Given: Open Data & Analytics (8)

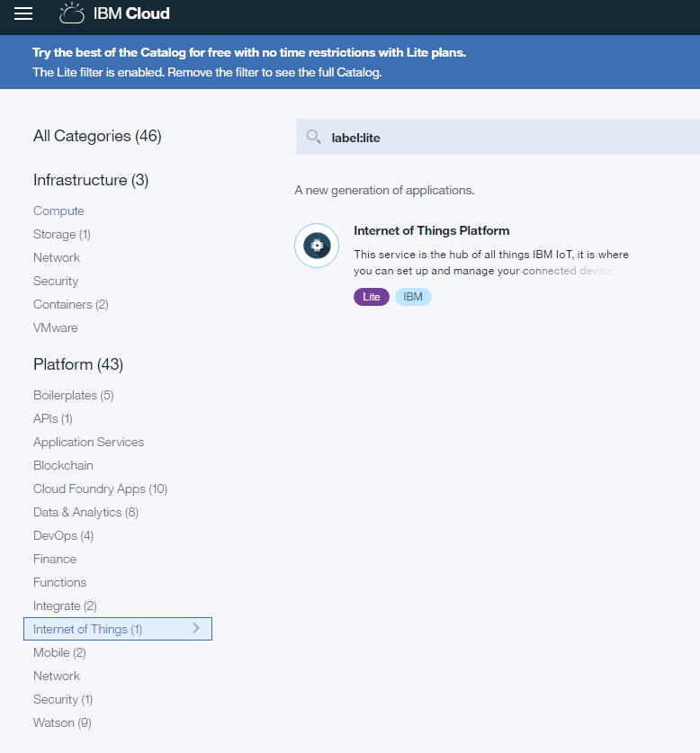Looking at the screenshot, I should click(86, 513).
